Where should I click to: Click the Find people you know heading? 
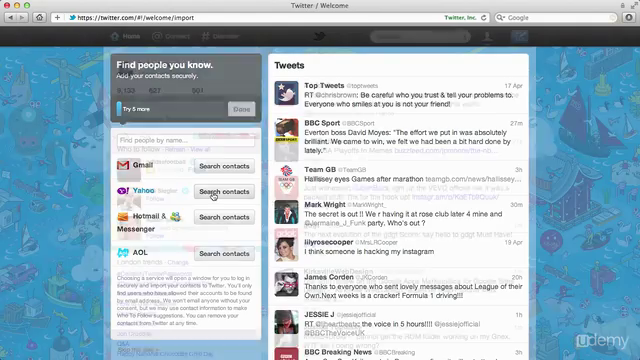coord(164,65)
